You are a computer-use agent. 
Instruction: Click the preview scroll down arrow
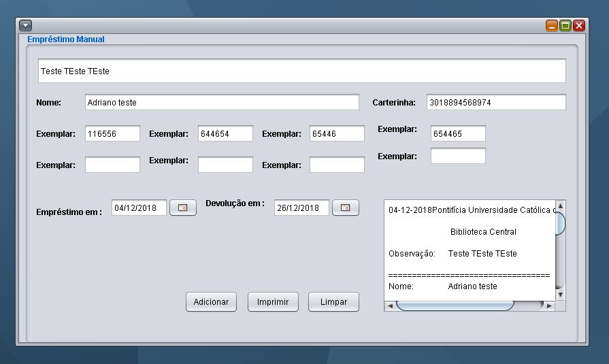coord(560,295)
